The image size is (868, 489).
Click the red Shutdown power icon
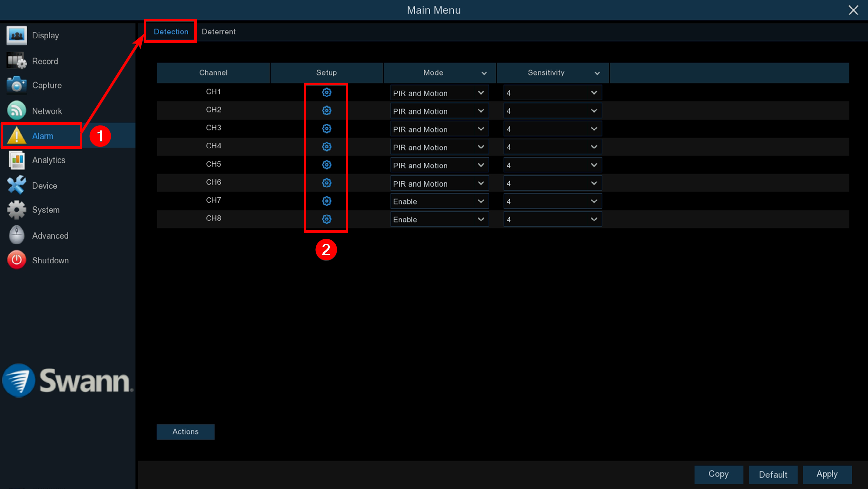(x=16, y=260)
